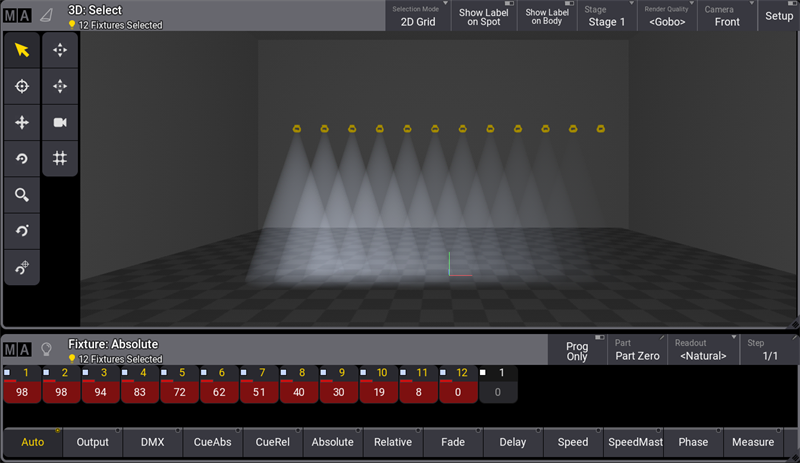Toggle the Prog Only option
800x463 pixels.
577,350
